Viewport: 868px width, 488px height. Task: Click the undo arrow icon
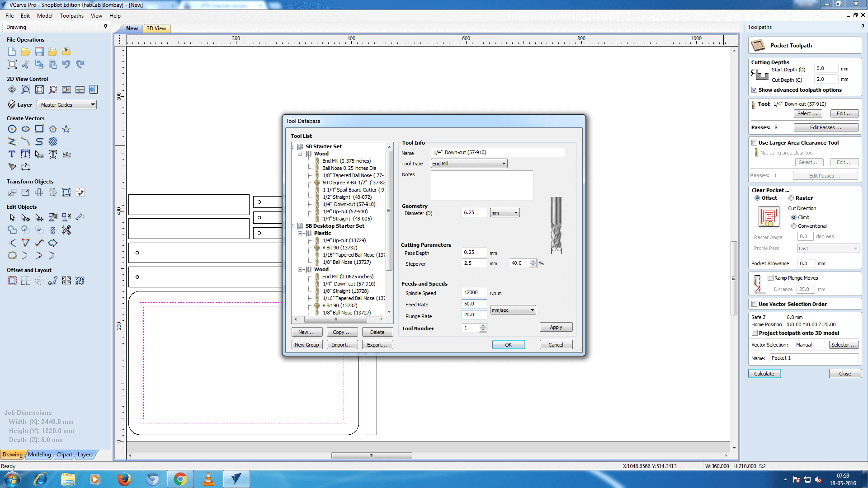[x=66, y=64]
